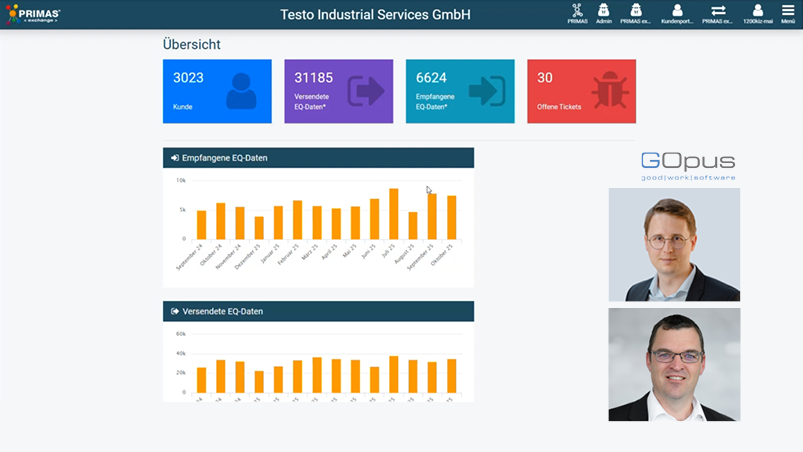Open the red Offene Tickets tile

581,91
